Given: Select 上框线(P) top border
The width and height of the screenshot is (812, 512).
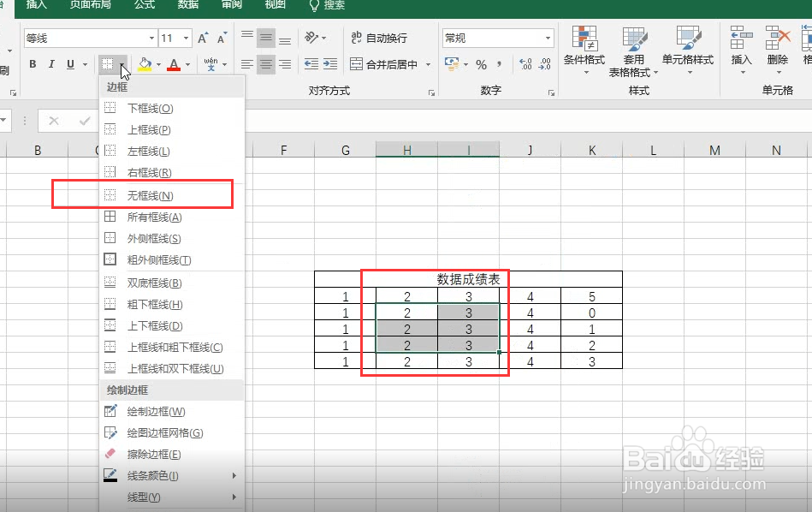Looking at the screenshot, I should tap(171, 129).
